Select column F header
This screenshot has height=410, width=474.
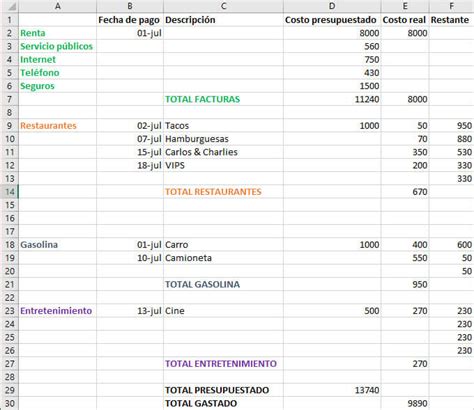(451, 6)
